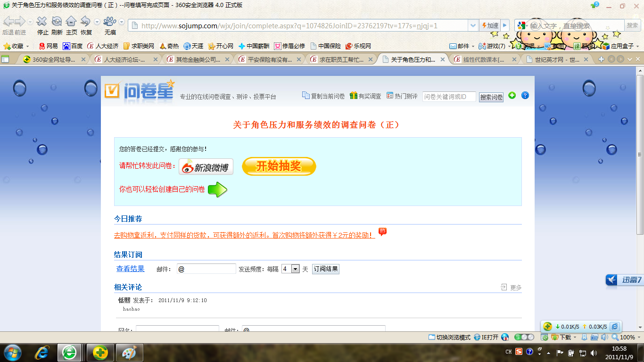Enable 无痕 incognito paw icon

110,21
